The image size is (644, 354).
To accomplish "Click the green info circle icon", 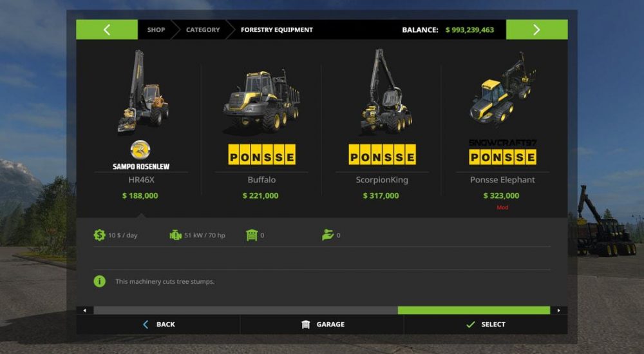I will pyautogui.click(x=99, y=281).
